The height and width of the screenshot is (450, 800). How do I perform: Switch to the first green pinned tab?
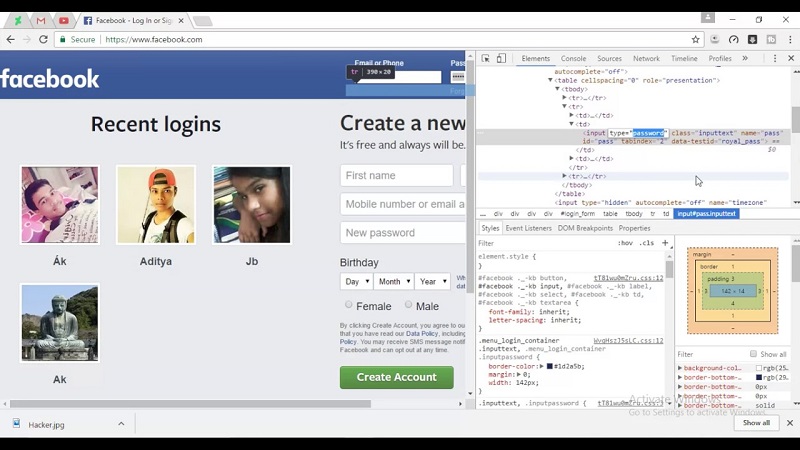click(18, 20)
